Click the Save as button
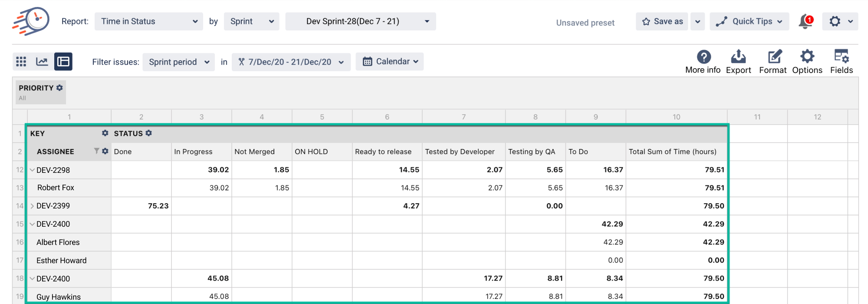This screenshot has width=868, height=304. [662, 21]
